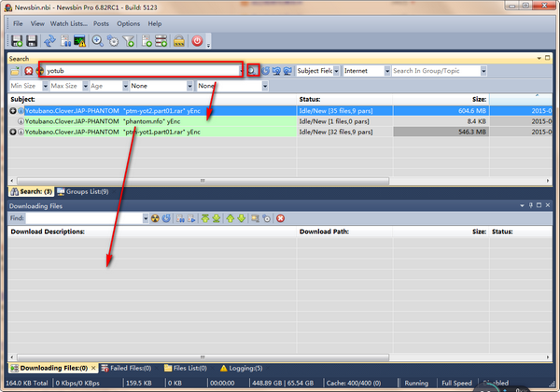Sort results by the Size column header

pos(478,98)
